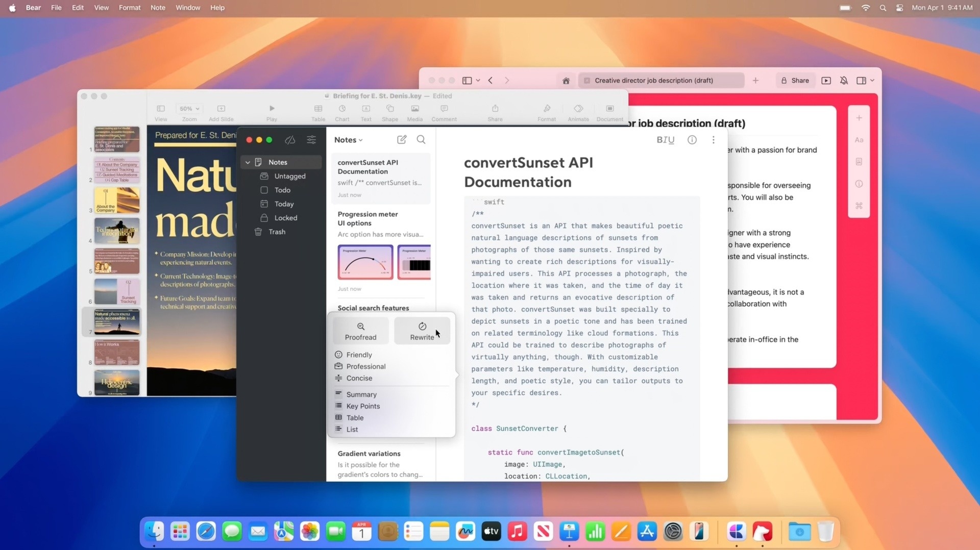Open the BIU text formatting icon
The image size is (980, 550).
click(x=665, y=140)
